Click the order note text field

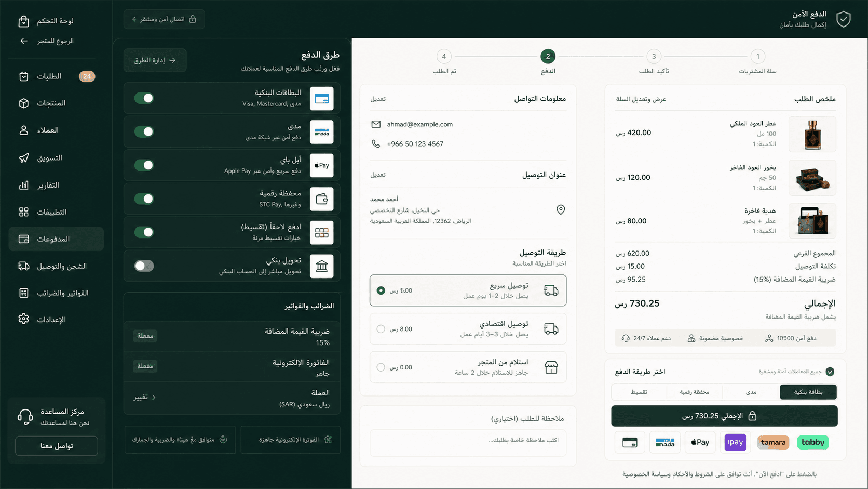468,443
